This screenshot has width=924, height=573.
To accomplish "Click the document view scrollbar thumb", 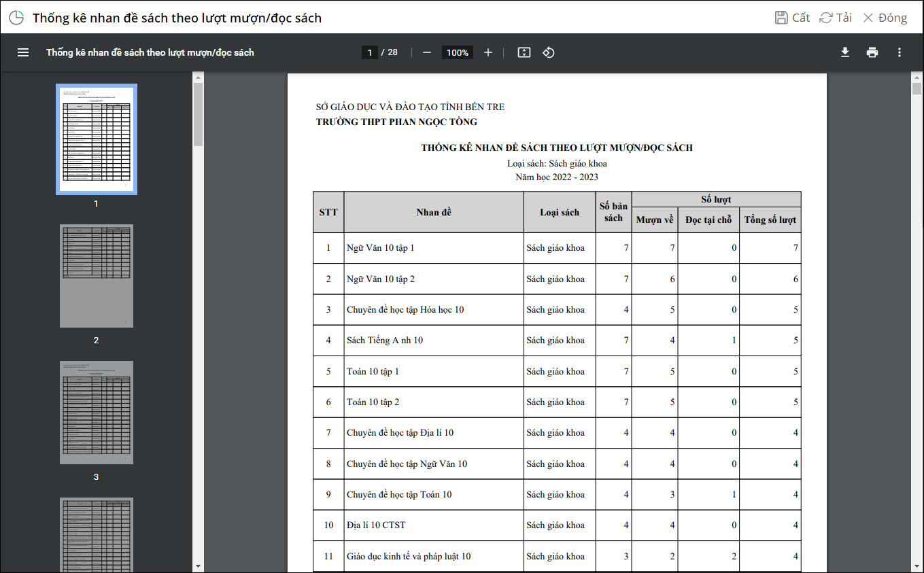I will point(916,89).
